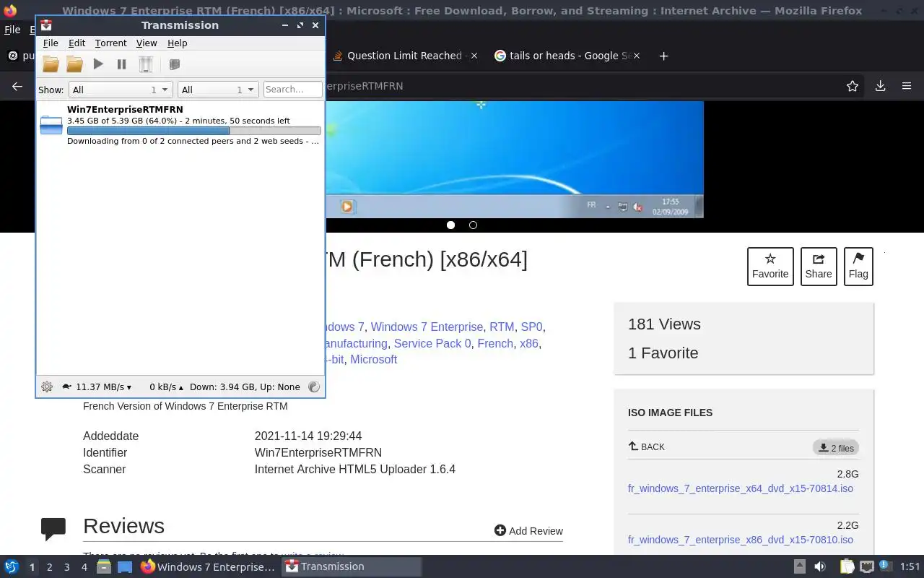Open upload speed 0 kB/s dropdown

point(166,387)
